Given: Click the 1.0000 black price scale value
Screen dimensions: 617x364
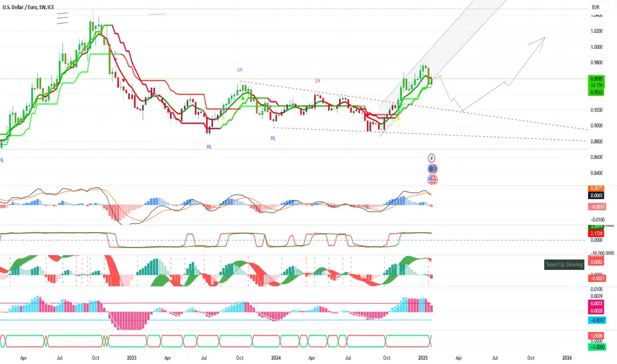Looking at the screenshot, I should click(x=596, y=47).
